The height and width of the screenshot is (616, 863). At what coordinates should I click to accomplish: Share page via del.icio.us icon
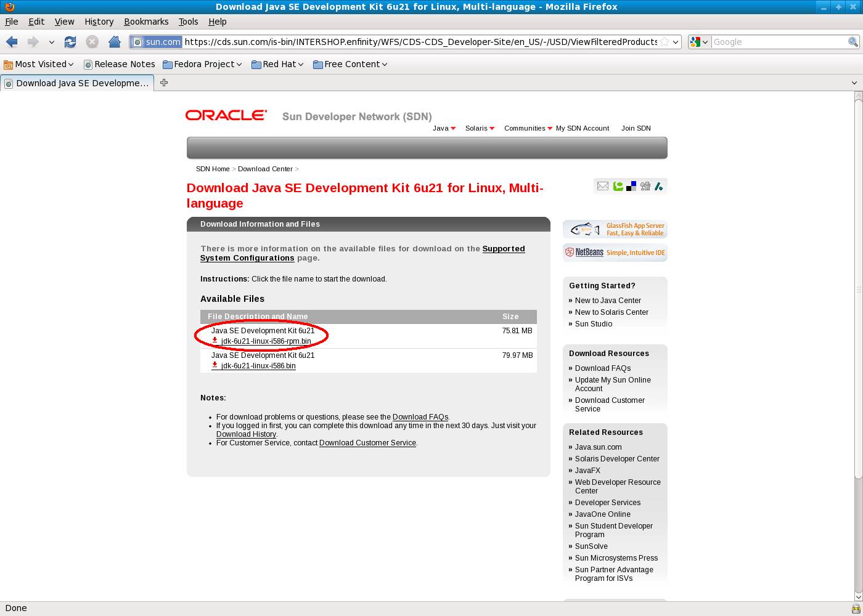click(631, 186)
